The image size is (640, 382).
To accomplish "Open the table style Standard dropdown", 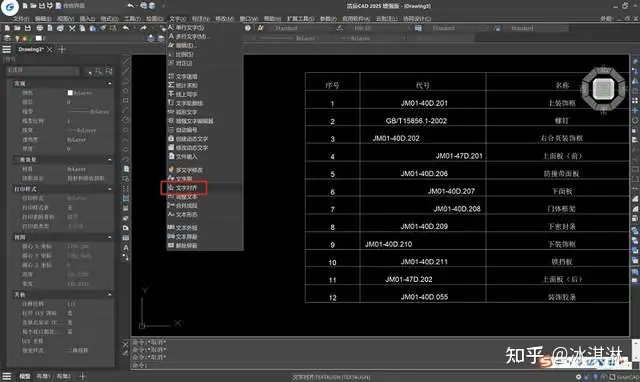I will tap(456, 28).
